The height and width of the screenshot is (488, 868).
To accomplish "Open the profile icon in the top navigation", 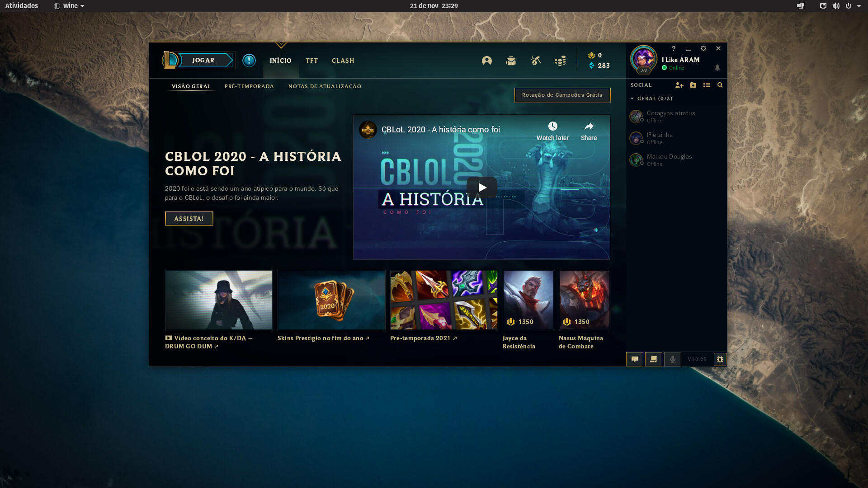I will tap(487, 61).
